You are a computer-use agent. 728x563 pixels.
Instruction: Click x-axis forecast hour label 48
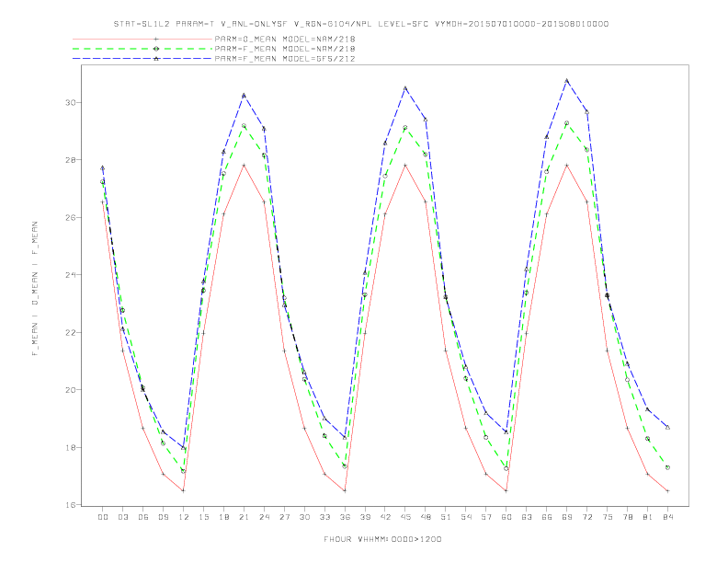(426, 517)
